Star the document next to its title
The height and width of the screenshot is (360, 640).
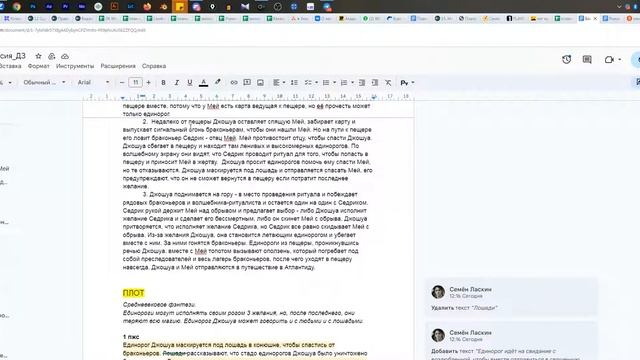point(38,56)
